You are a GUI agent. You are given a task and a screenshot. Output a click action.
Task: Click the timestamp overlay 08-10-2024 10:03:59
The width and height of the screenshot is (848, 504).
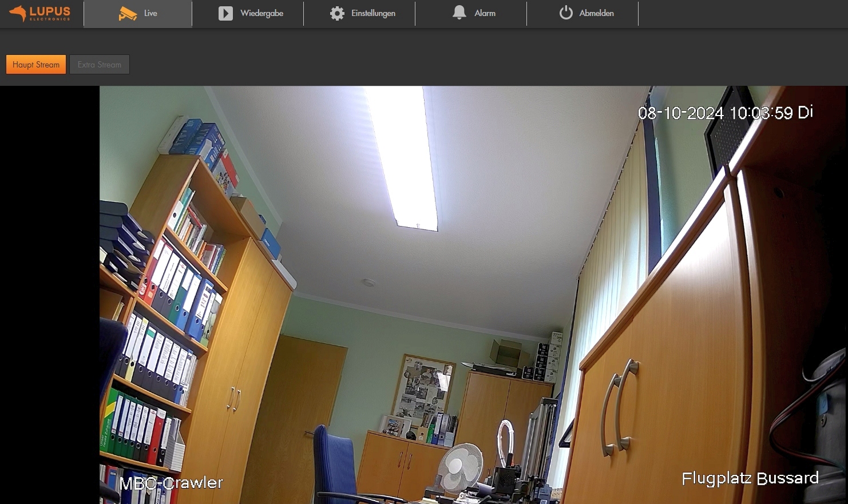(x=726, y=113)
